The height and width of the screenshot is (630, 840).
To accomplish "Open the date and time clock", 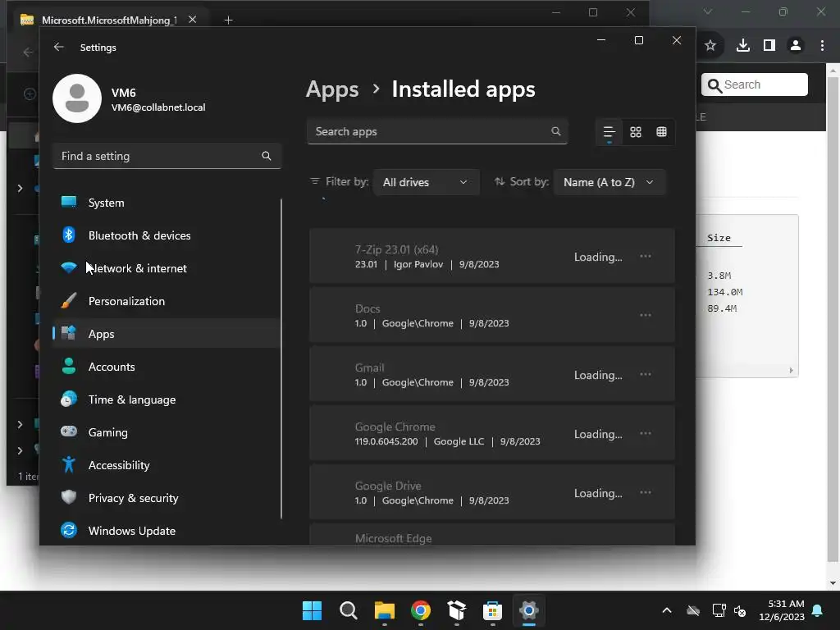I will pyautogui.click(x=782, y=610).
